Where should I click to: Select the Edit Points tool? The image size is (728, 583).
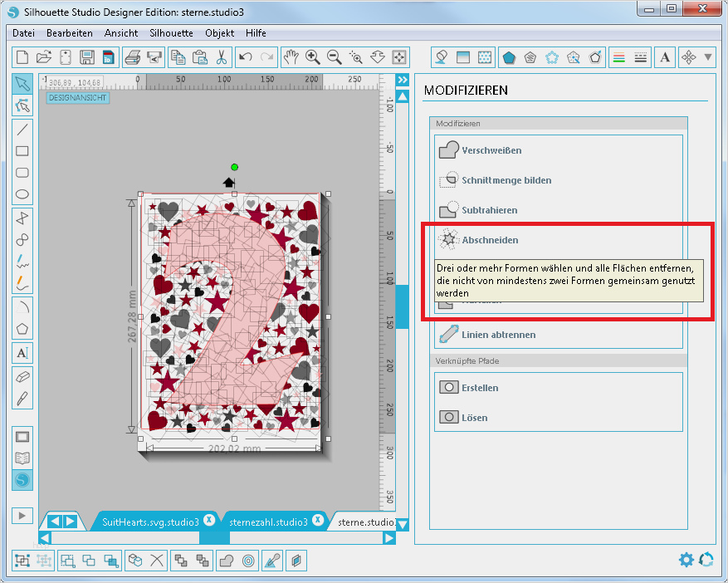coord(22,105)
